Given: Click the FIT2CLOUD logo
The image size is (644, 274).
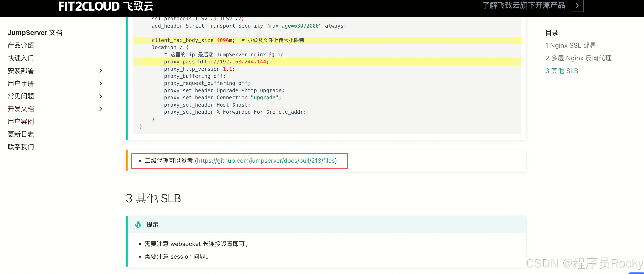Looking at the screenshot, I should [106, 6].
